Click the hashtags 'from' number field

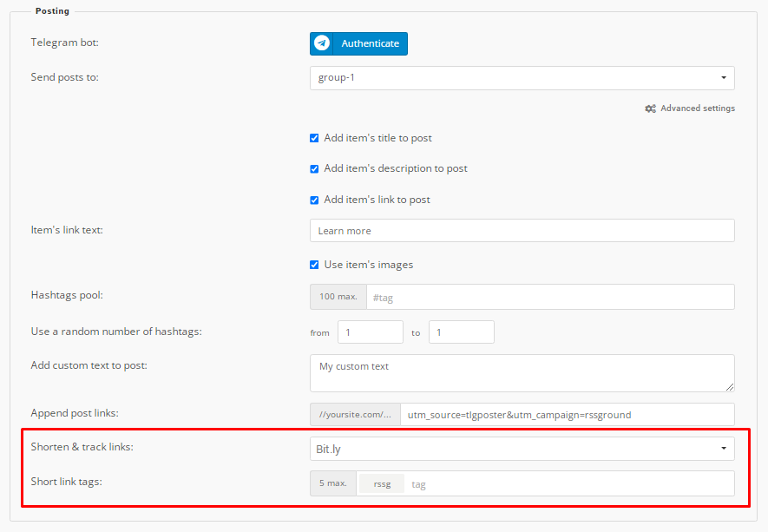[371, 332]
